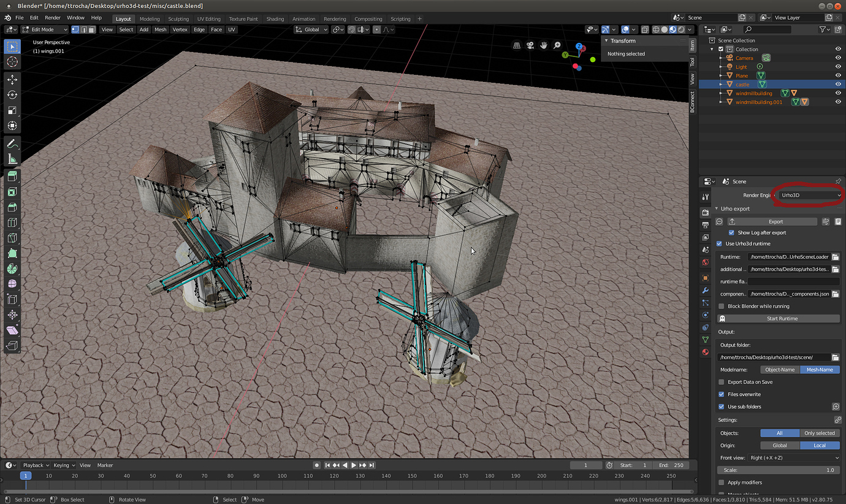Uncheck Use Urho3d runtime
846x504 pixels.
coord(720,244)
